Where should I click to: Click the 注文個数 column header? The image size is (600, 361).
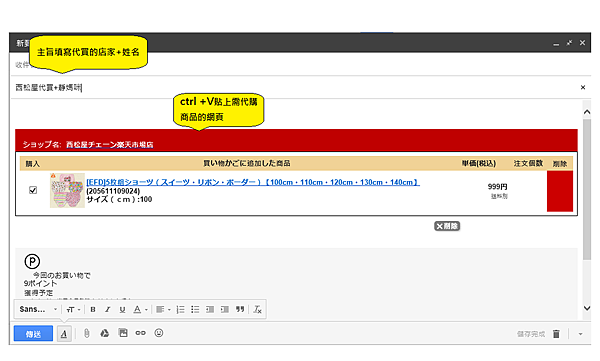pos(528,163)
